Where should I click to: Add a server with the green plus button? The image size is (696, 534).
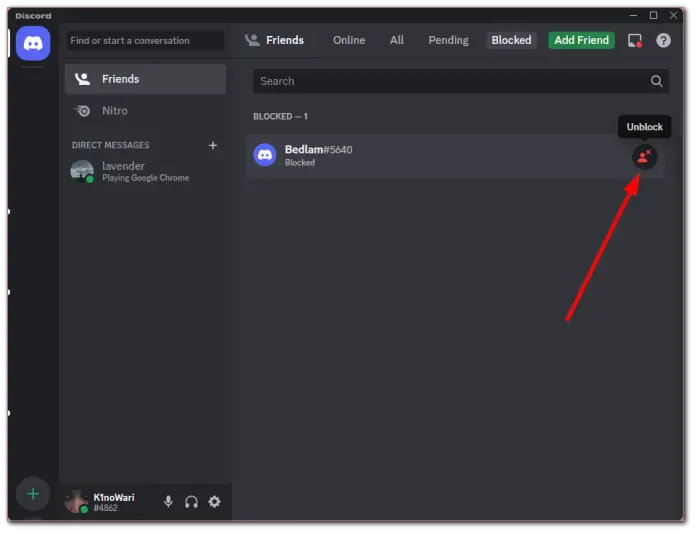(33, 494)
